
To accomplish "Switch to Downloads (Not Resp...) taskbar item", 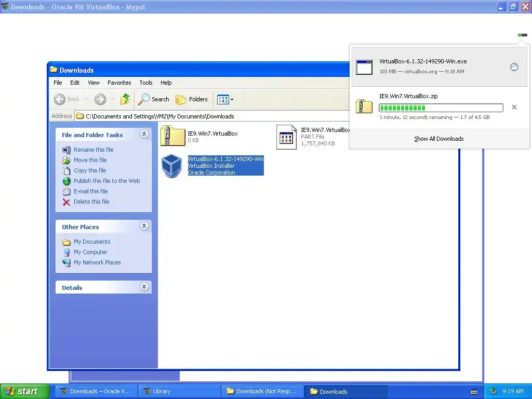I will pos(262,391).
